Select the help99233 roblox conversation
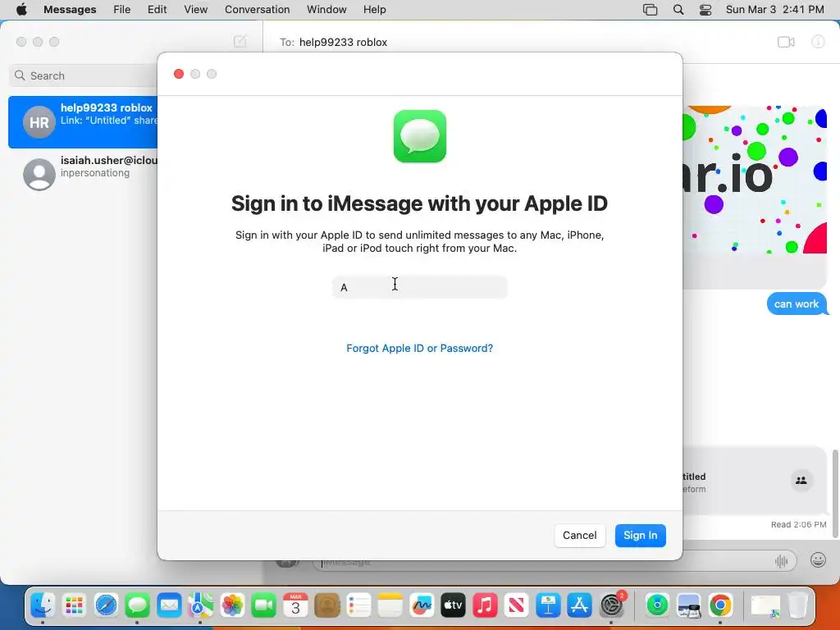Image resolution: width=840 pixels, height=630 pixels. [83, 122]
